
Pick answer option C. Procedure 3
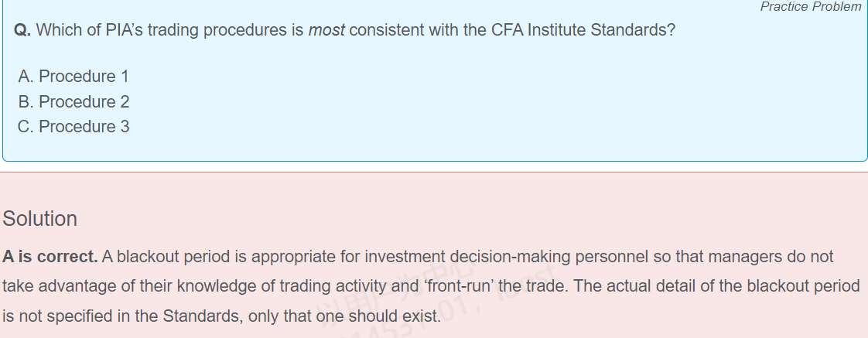[x=73, y=126]
